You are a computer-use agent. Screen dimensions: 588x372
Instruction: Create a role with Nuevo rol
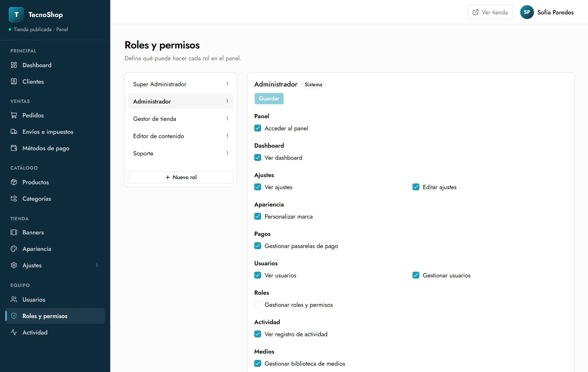[x=181, y=177]
